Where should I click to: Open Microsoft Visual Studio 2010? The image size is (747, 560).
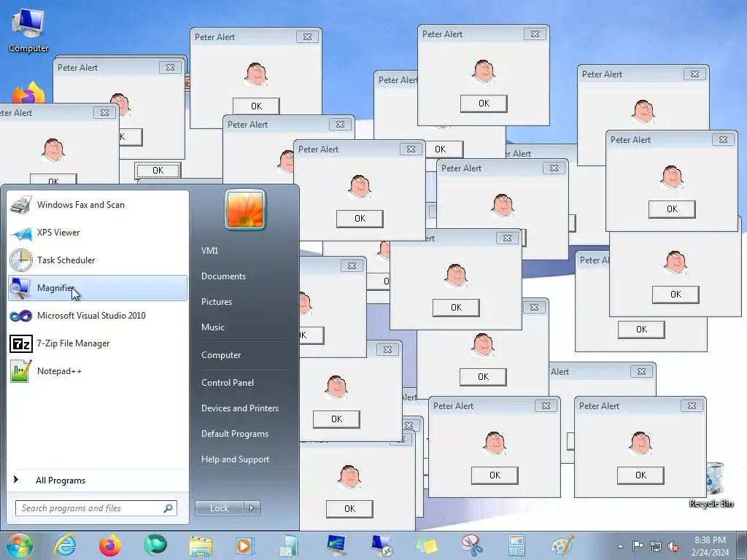click(x=98, y=315)
